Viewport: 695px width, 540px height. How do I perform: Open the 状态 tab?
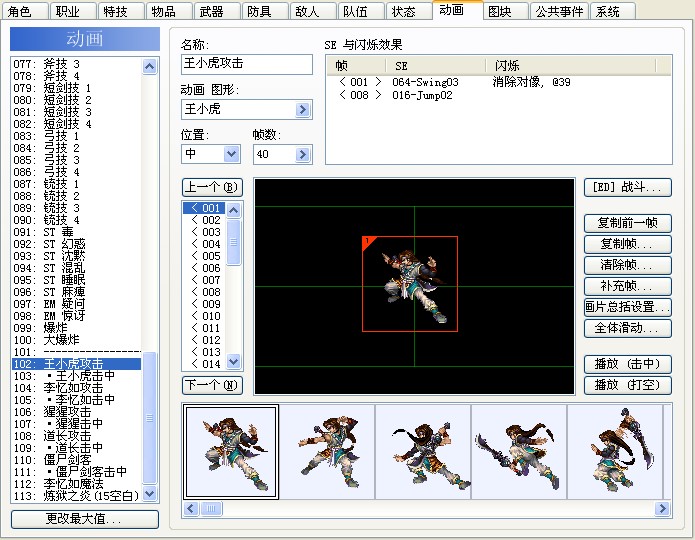click(x=408, y=11)
